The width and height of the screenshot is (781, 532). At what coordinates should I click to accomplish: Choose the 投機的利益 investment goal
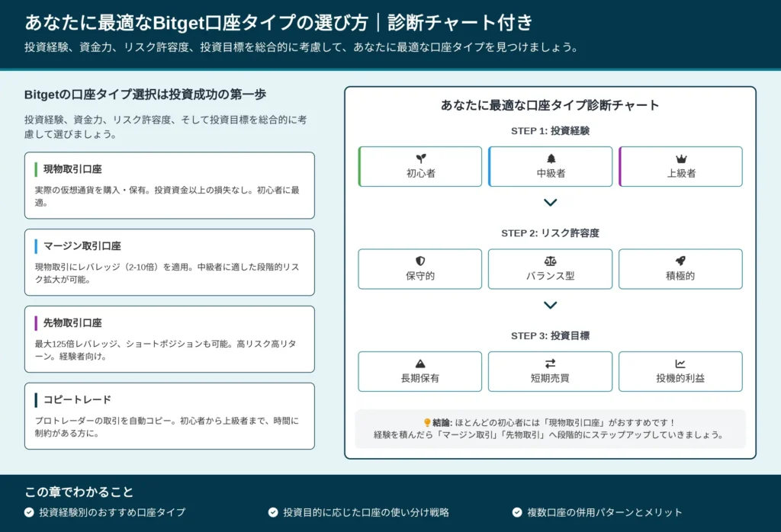pyautogui.click(x=680, y=372)
